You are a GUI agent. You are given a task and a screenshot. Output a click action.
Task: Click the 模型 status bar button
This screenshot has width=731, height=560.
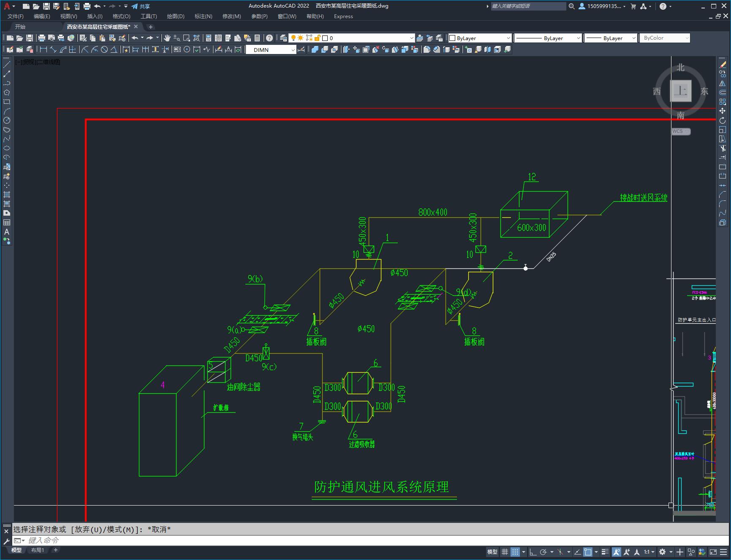click(x=492, y=552)
